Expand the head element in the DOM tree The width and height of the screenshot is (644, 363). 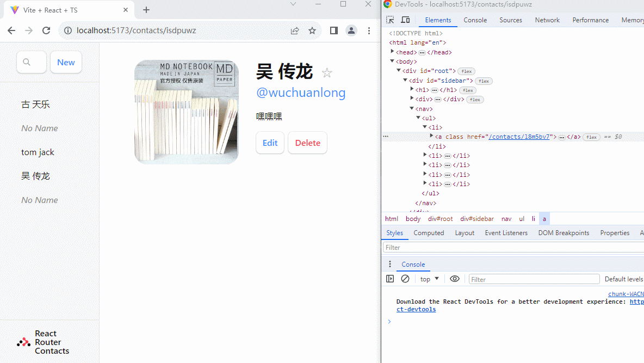(x=393, y=52)
